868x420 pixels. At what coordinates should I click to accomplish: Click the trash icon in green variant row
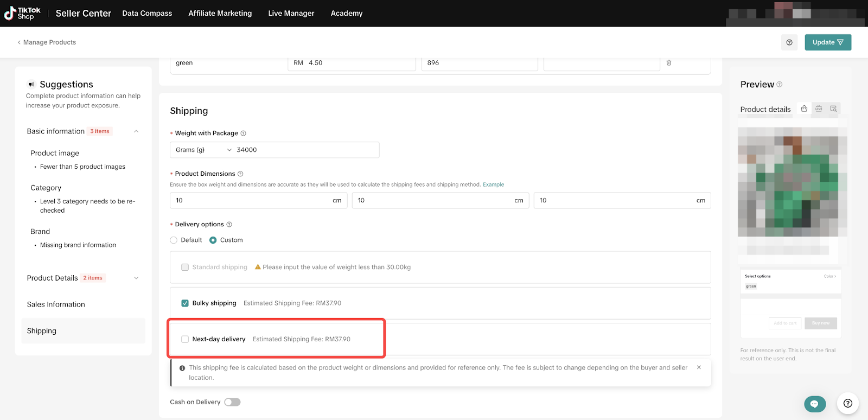[x=668, y=63]
